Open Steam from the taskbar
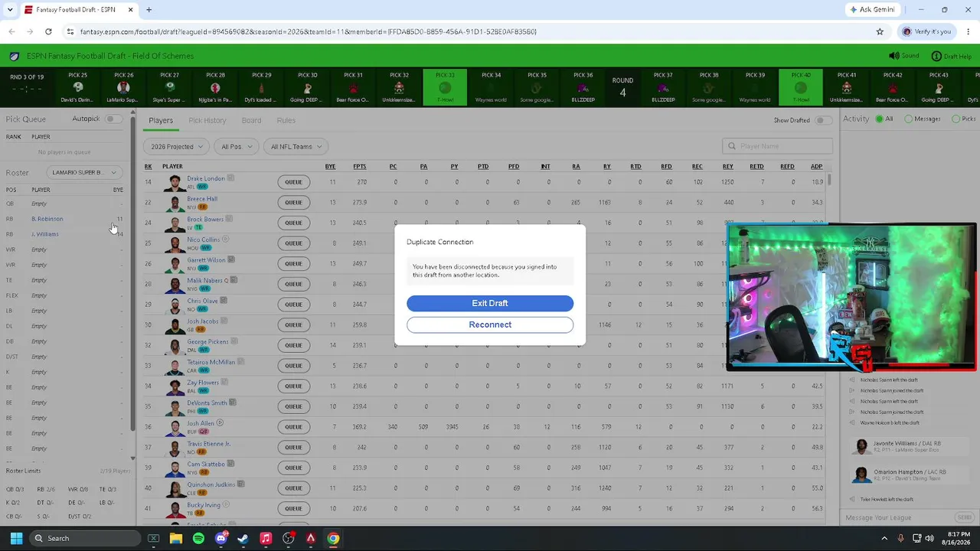This screenshot has width=980, height=551. [x=243, y=538]
